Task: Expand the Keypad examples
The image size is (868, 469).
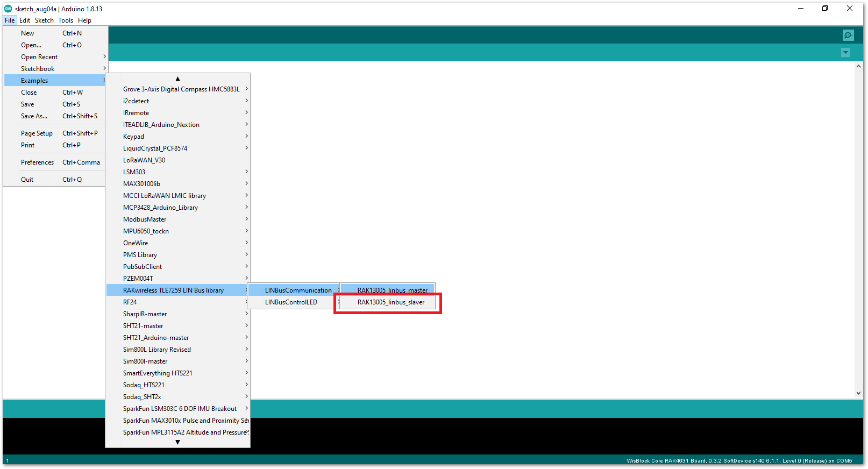Action: point(178,137)
